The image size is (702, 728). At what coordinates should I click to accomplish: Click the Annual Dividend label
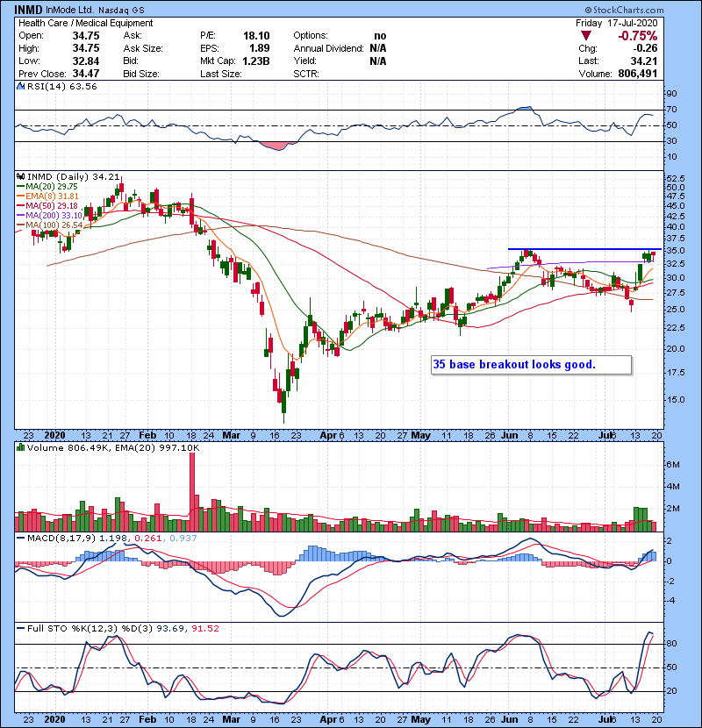[328, 48]
